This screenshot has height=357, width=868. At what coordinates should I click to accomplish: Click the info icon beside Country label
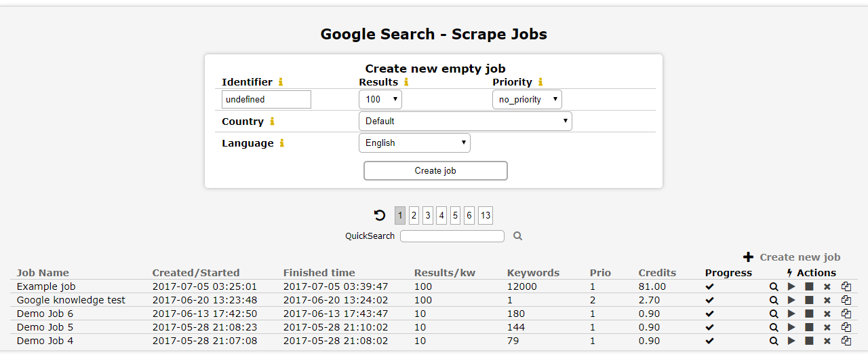[x=272, y=121]
